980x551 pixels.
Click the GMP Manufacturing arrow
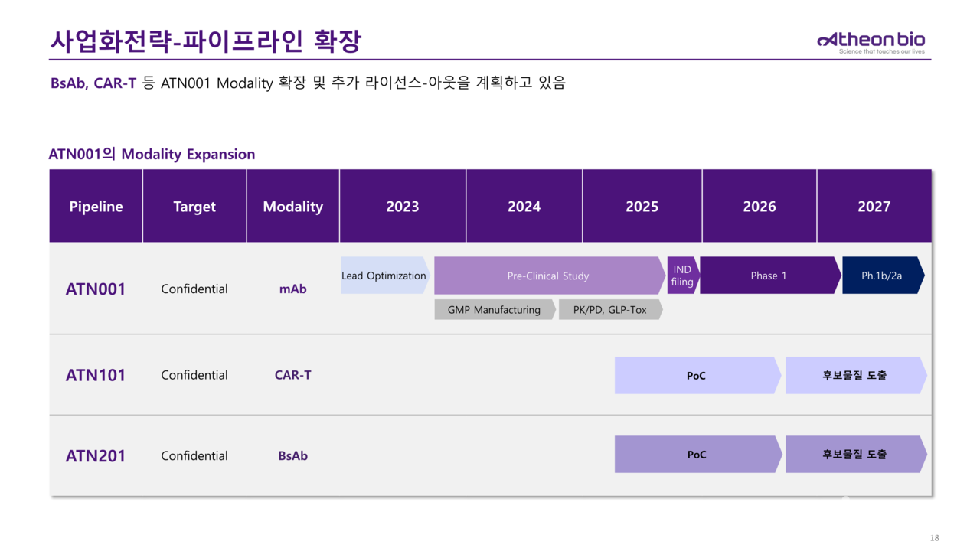494,309
